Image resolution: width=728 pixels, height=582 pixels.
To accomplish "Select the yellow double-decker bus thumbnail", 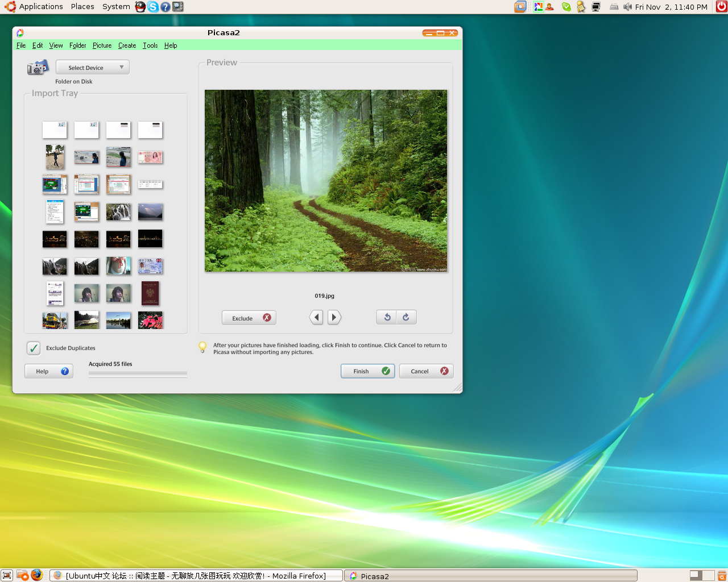I will 55,320.
